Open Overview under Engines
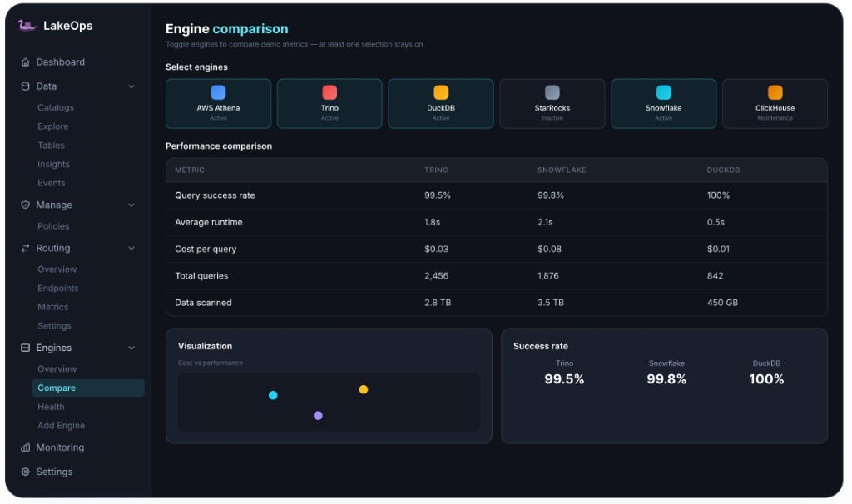 click(x=57, y=368)
